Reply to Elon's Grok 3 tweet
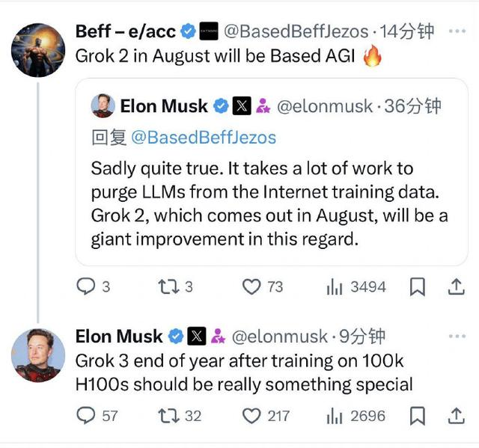Screen dimensions: 479x448 [87, 415]
